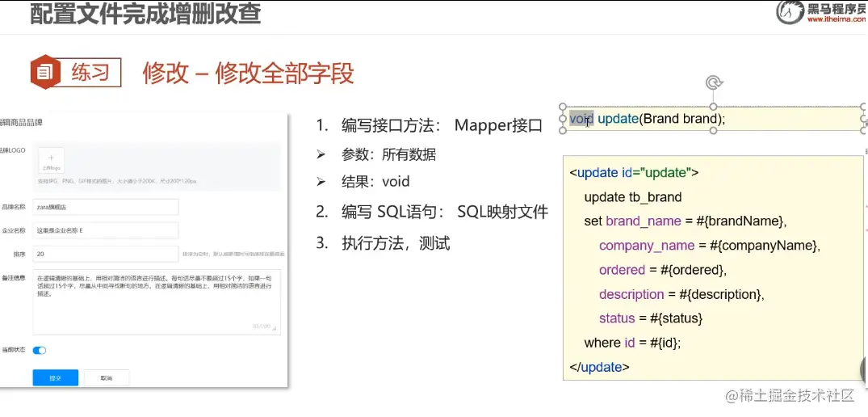Click the top-left handle of the selected text box
The image size is (868, 417).
pos(564,107)
